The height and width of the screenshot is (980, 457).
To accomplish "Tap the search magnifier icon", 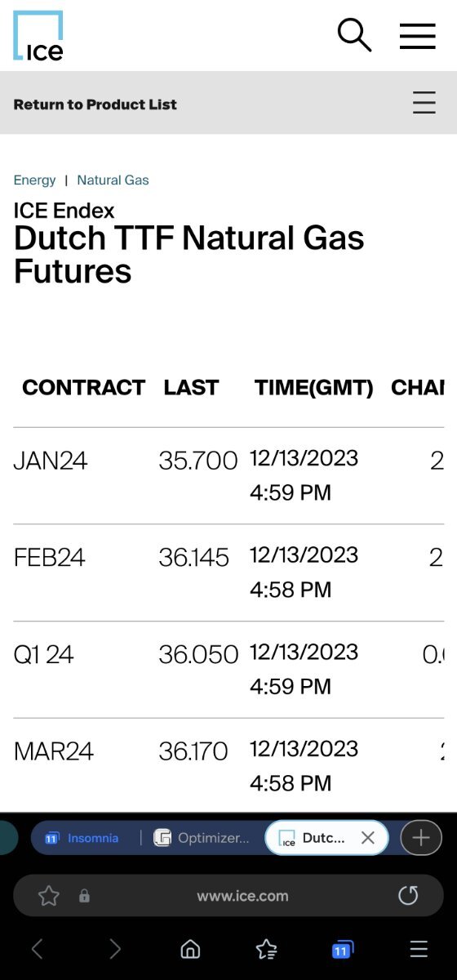I will point(354,35).
